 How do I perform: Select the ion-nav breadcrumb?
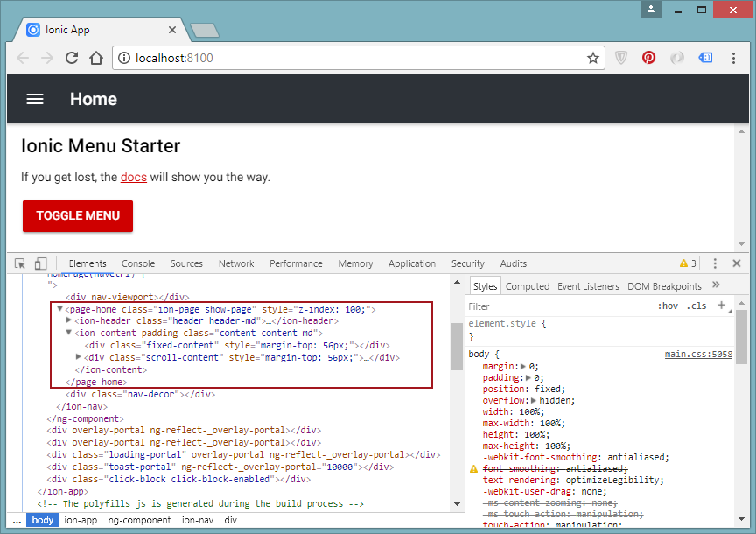click(198, 520)
